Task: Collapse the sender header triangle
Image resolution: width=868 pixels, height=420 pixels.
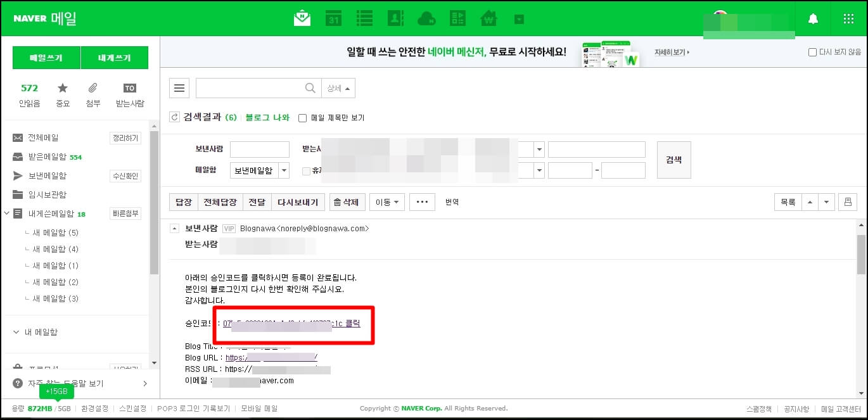Action: click(x=174, y=228)
